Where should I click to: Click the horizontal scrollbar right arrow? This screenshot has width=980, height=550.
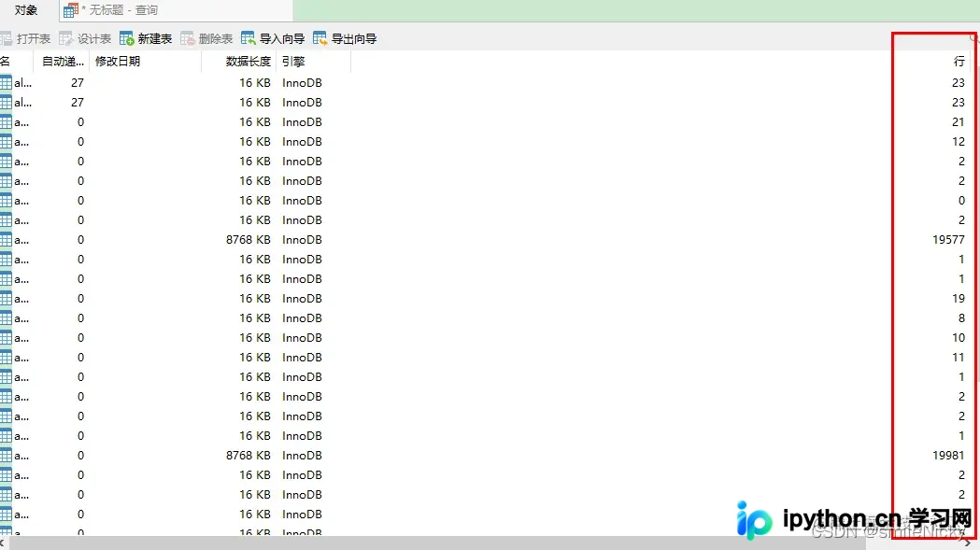click(x=967, y=543)
